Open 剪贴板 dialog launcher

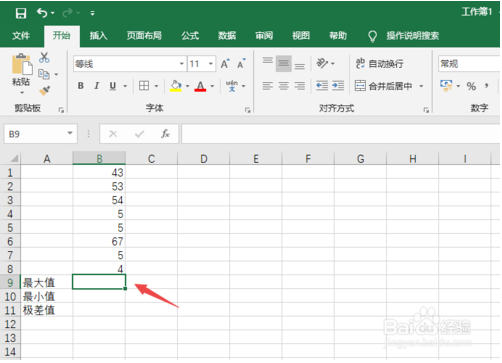[x=61, y=110]
